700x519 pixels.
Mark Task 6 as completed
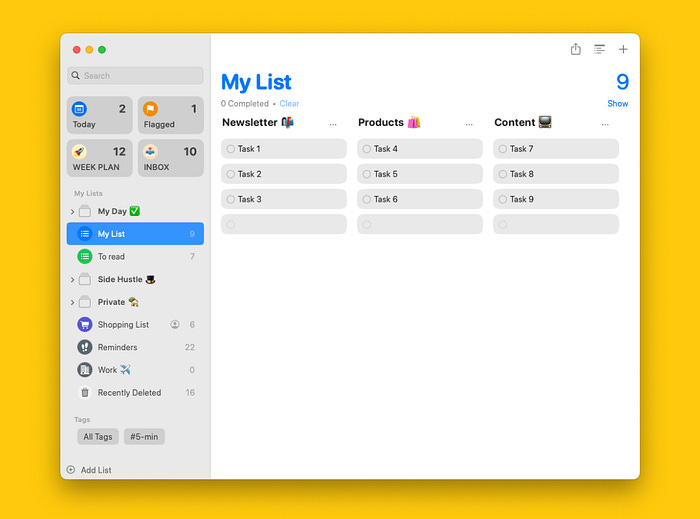(x=367, y=199)
